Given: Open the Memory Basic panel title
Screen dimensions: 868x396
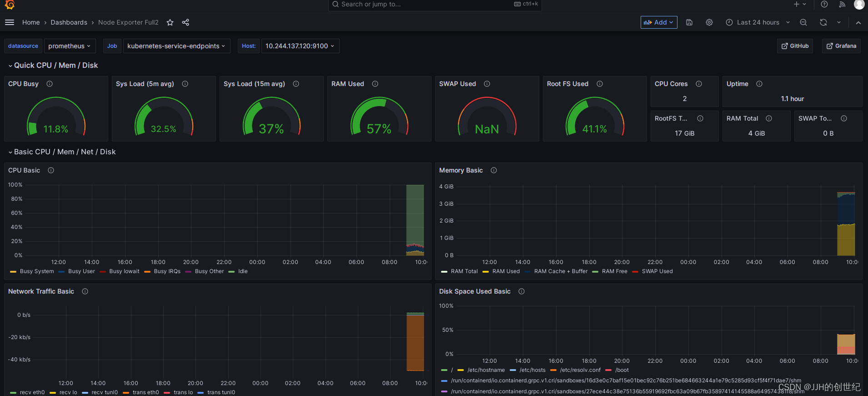Looking at the screenshot, I should click(x=461, y=170).
